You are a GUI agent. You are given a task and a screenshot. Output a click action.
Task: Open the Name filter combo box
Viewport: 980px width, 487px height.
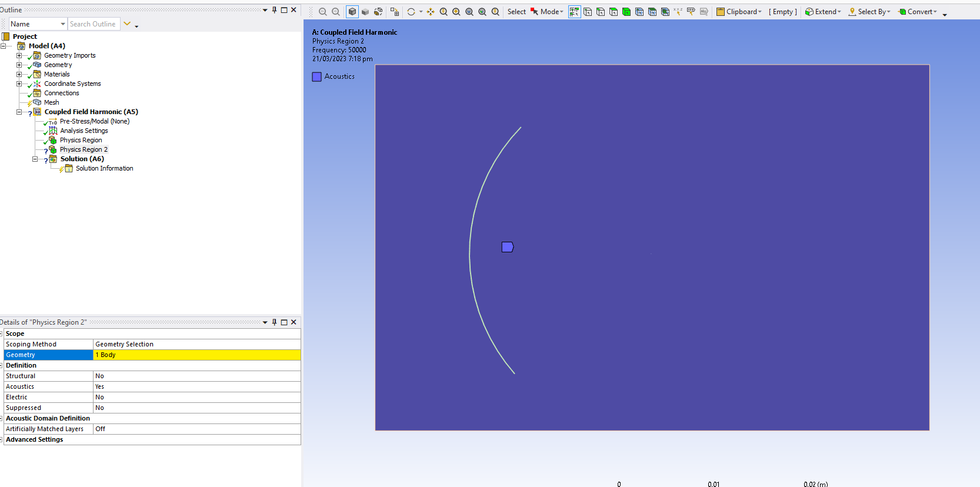tap(38, 24)
